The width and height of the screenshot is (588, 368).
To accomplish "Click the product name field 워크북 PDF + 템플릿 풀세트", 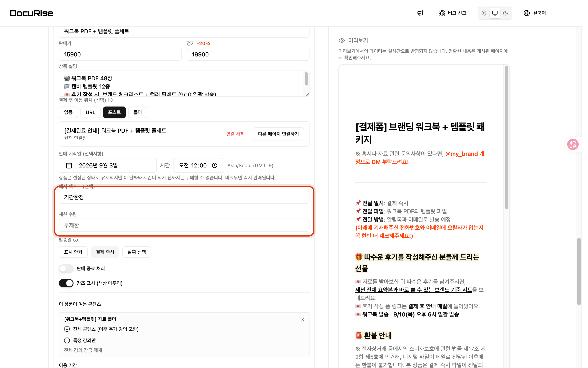I will click(x=184, y=32).
